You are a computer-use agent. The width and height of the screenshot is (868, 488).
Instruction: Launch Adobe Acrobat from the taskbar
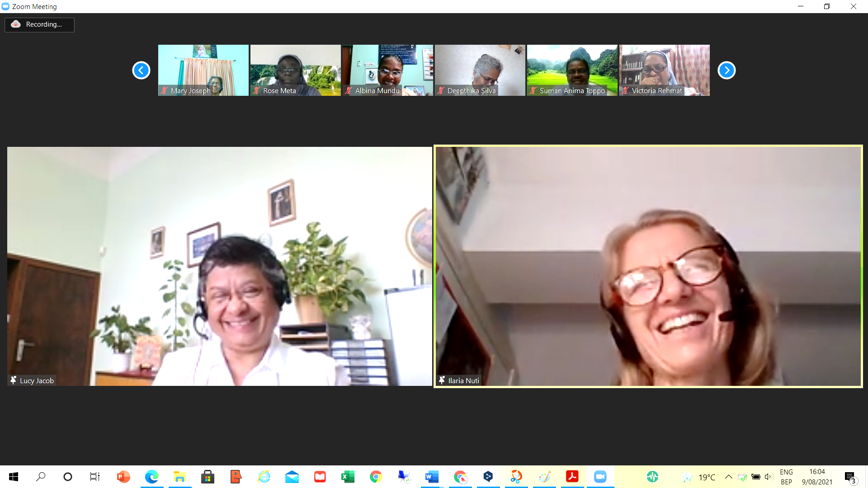(572, 477)
